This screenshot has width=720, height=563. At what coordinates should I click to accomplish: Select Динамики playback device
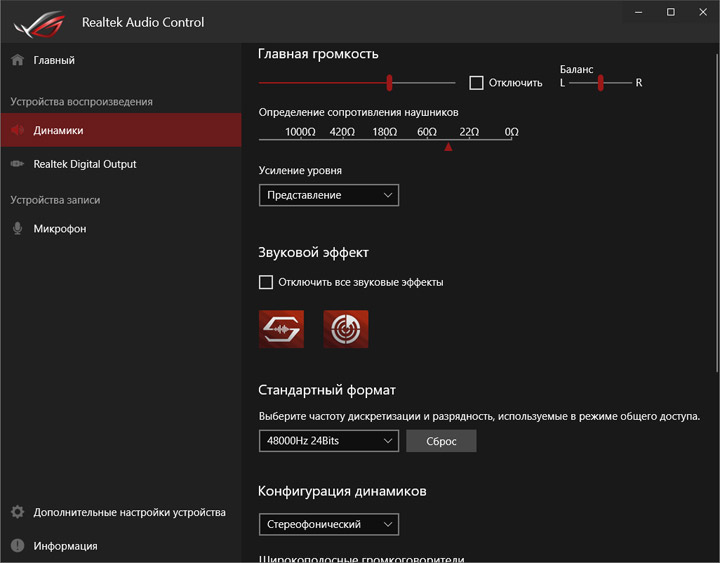click(x=121, y=130)
